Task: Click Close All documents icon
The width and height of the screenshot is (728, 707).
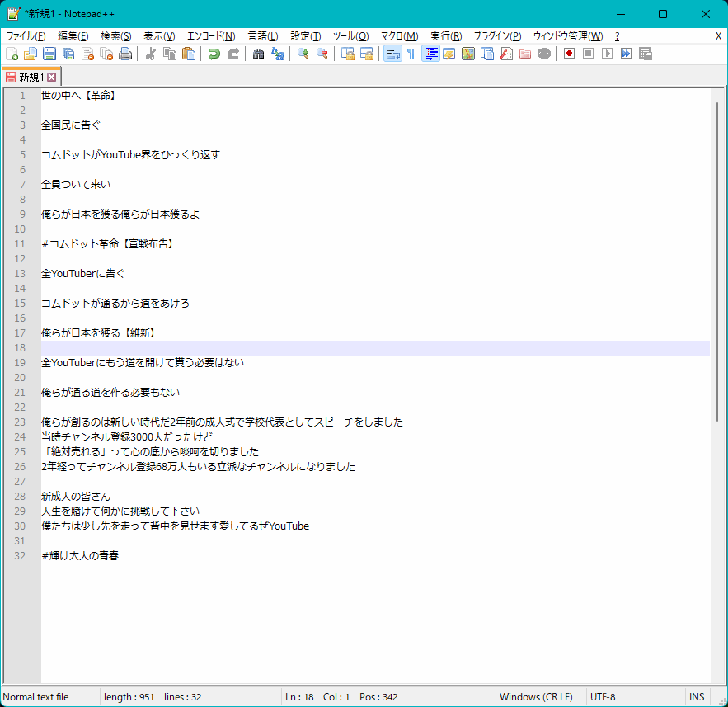Action: (x=107, y=54)
